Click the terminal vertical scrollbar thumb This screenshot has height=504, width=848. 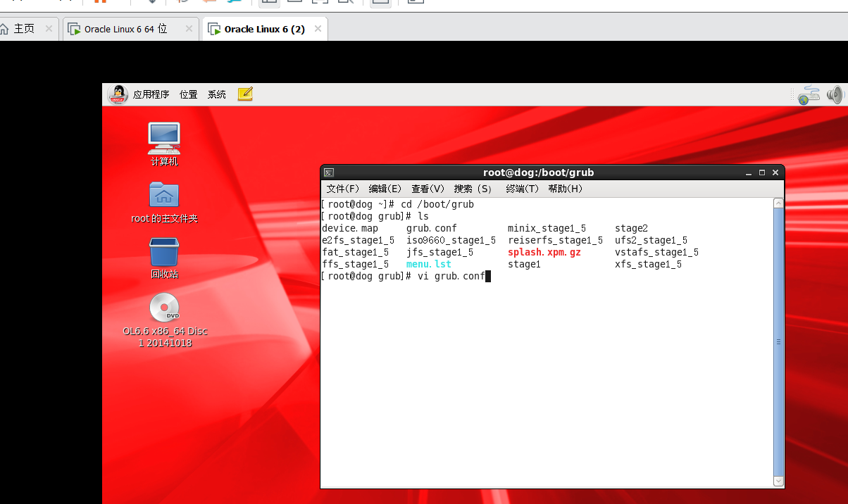tap(778, 342)
